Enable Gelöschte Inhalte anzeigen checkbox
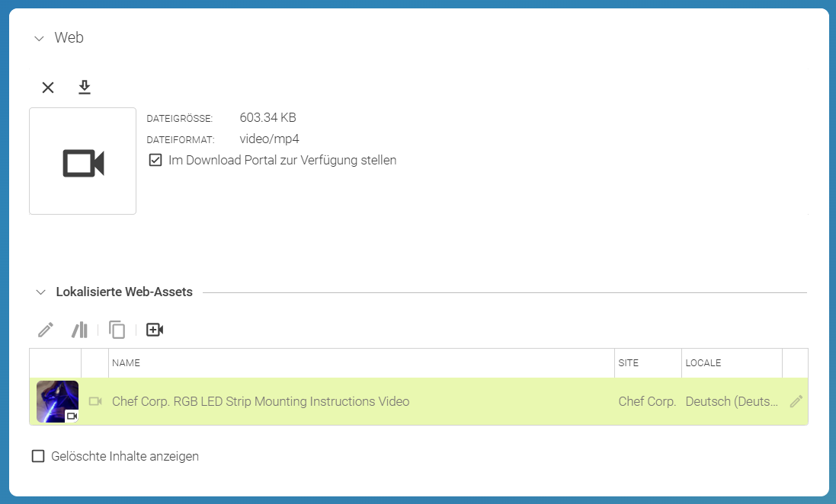 tap(38, 456)
